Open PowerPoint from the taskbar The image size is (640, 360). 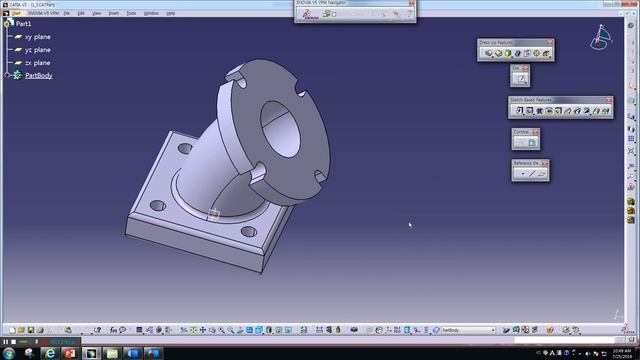70,353
